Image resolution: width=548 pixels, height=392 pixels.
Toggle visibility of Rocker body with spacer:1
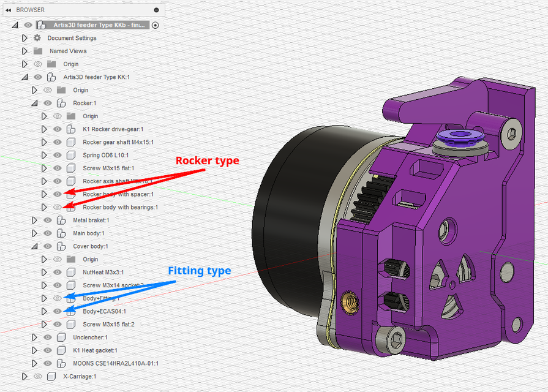click(57, 194)
